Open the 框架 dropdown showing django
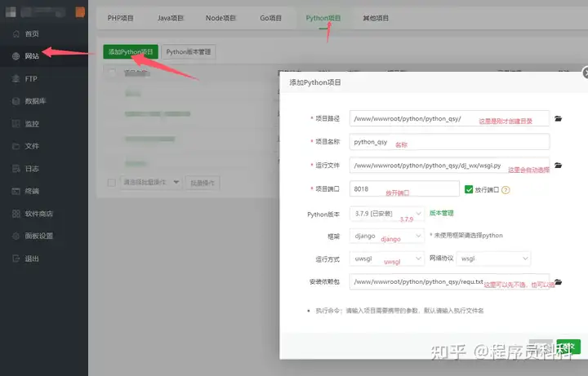The image size is (588, 376). click(386, 236)
